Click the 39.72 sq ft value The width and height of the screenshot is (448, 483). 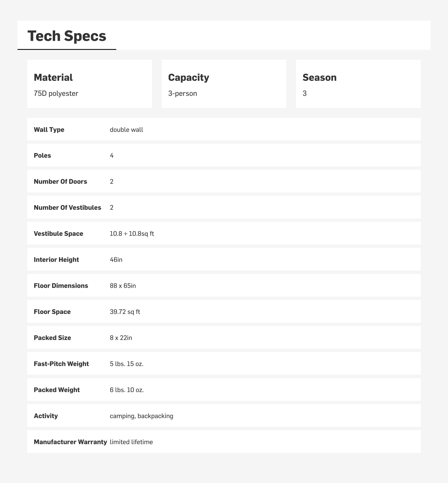(x=125, y=312)
